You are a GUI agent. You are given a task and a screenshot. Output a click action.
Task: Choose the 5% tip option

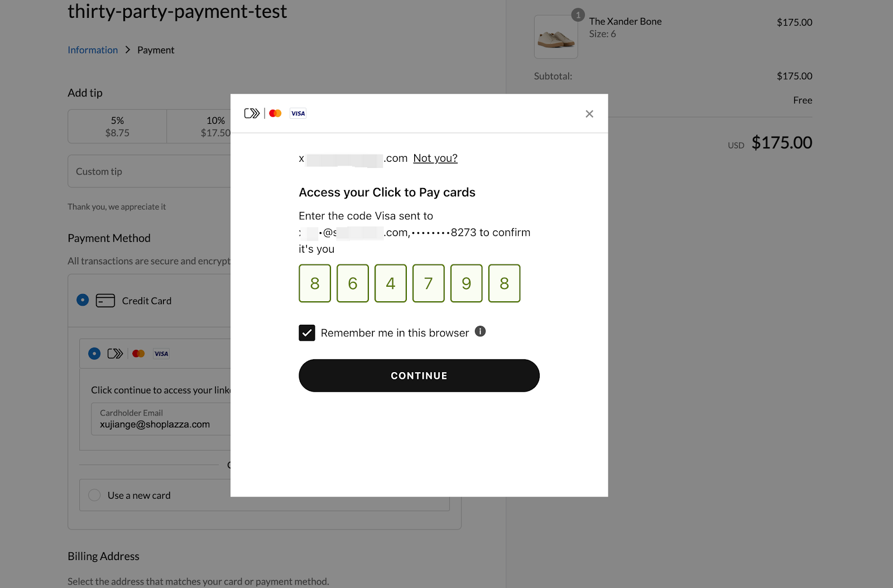(117, 127)
